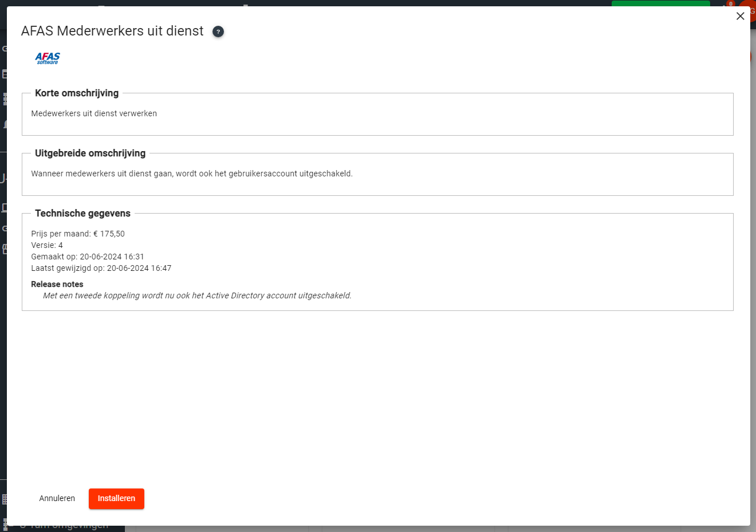Click the italic Active Directory release note

click(x=197, y=295)
